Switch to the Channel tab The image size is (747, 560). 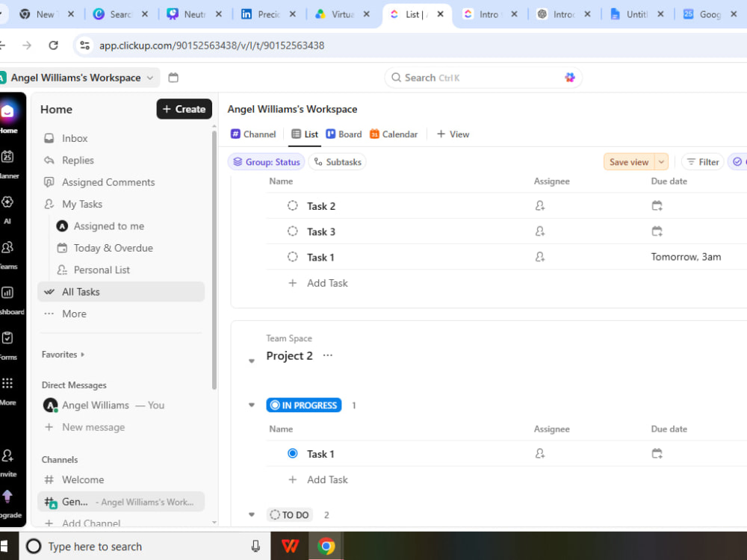tap(253, 134)
